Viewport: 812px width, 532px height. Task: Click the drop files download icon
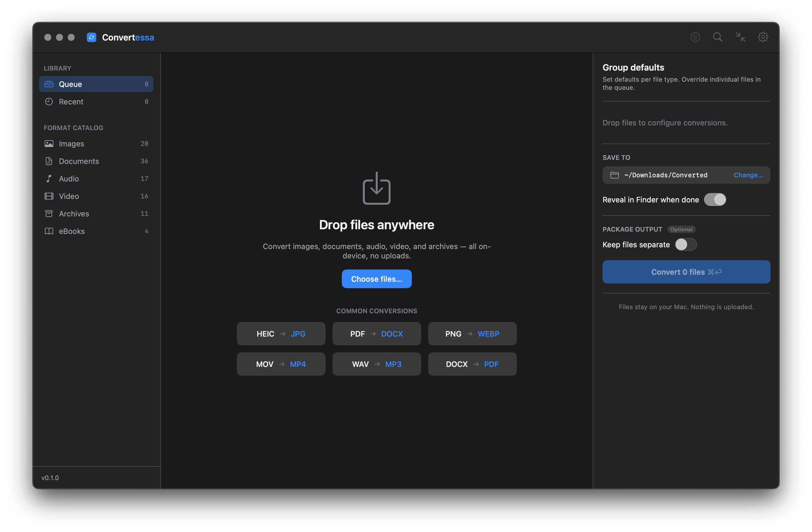click(376, 188)
